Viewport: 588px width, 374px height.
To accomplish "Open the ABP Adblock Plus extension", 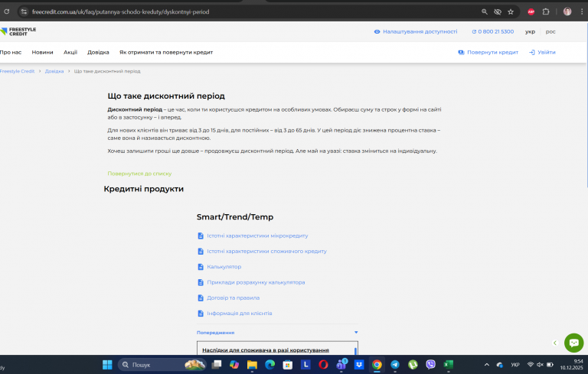I will pyautogui.click(x=531, y=11).
